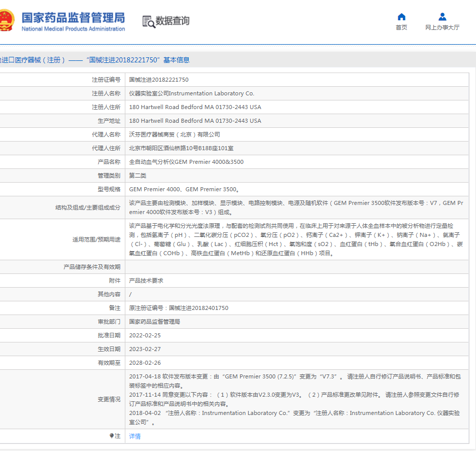Click the 国家药品监督管理局 site title
Screen dimensions: 476x451
[73, 17]
